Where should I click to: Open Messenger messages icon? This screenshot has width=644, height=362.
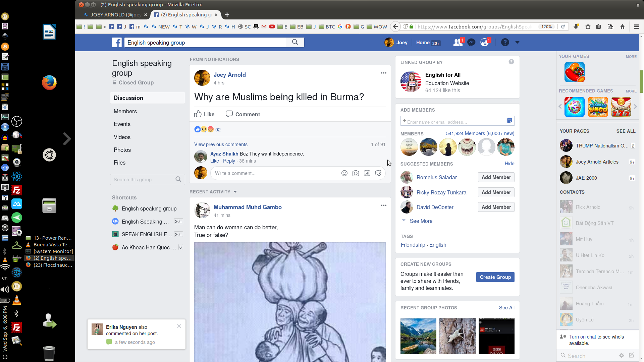pos(471,43)
